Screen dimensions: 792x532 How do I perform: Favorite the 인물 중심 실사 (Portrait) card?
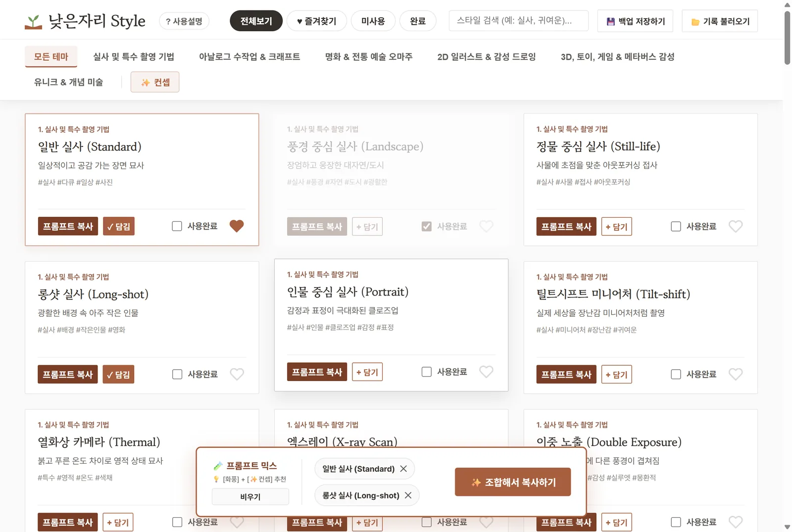[x=486, y=372]
